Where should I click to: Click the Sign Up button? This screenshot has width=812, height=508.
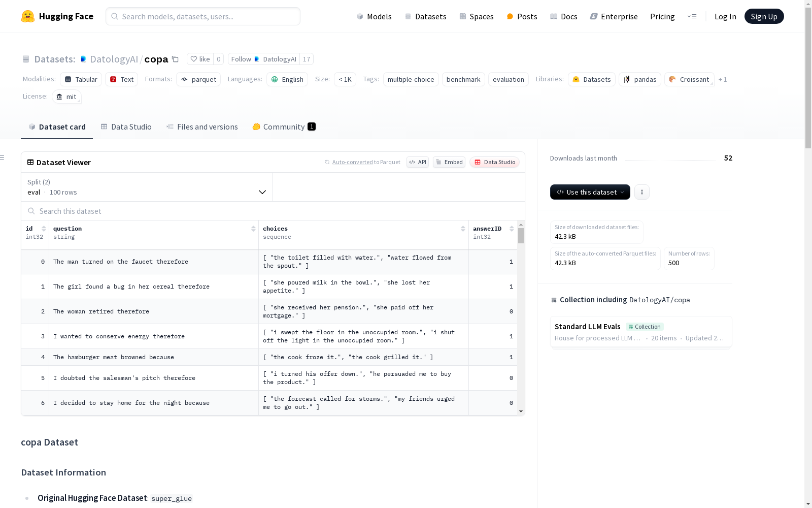(764, 16)
